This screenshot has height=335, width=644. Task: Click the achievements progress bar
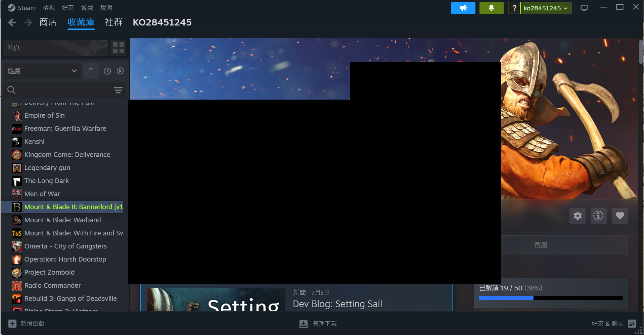click(551, 298)
